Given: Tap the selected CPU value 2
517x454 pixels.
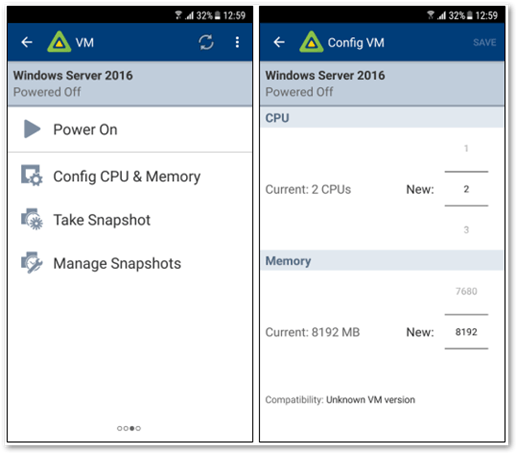Looking at the screenshot, I should (466, 189).
